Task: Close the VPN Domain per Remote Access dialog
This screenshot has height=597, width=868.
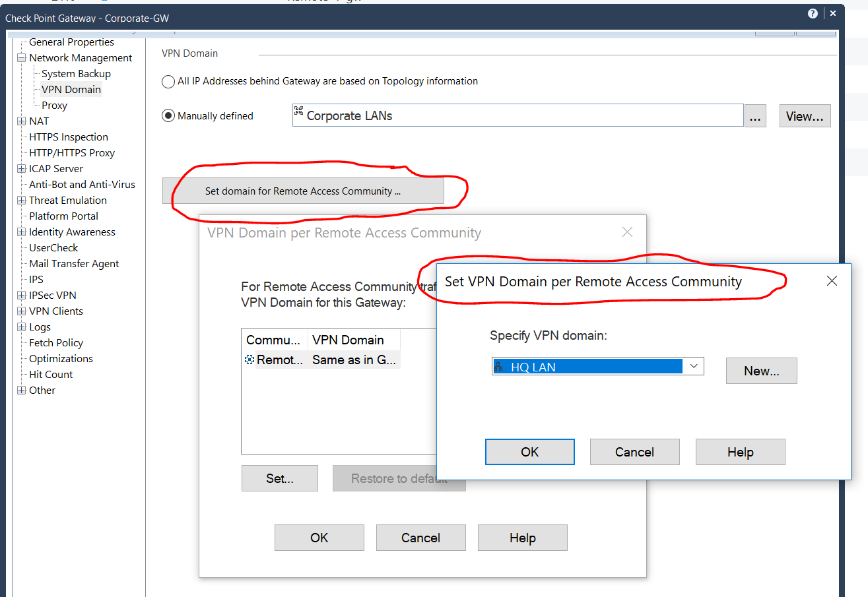Action: coord(627,232)
